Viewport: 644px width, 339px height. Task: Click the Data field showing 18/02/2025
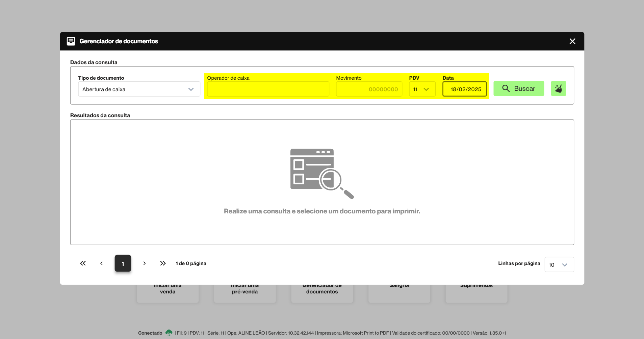click(464, 89)
